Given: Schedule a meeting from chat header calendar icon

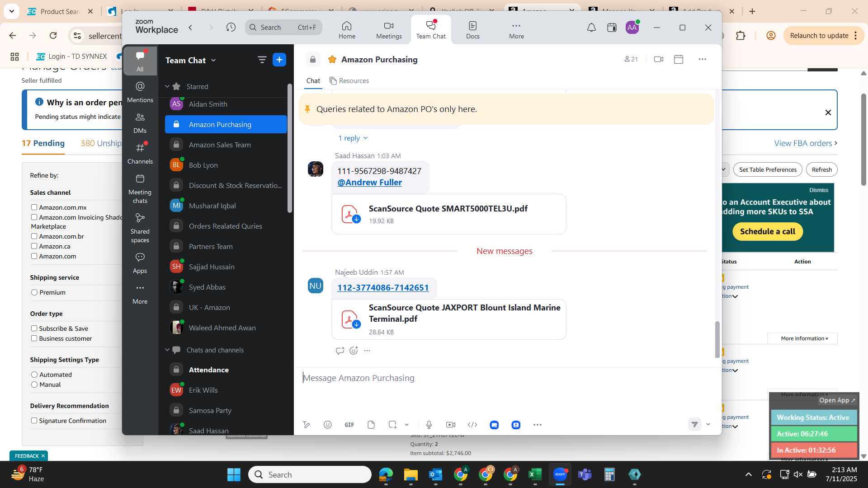Looking at the screenshot, I should 679,59.
